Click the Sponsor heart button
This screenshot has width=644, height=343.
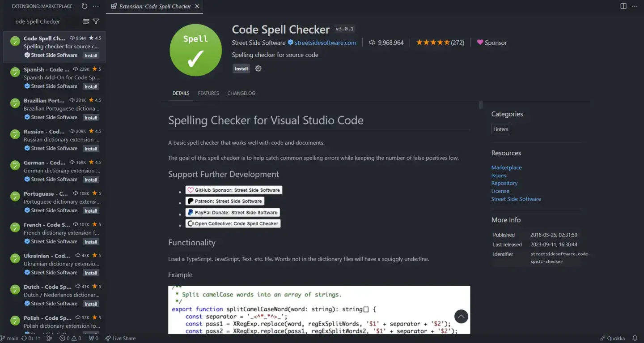tap(491, 43)
